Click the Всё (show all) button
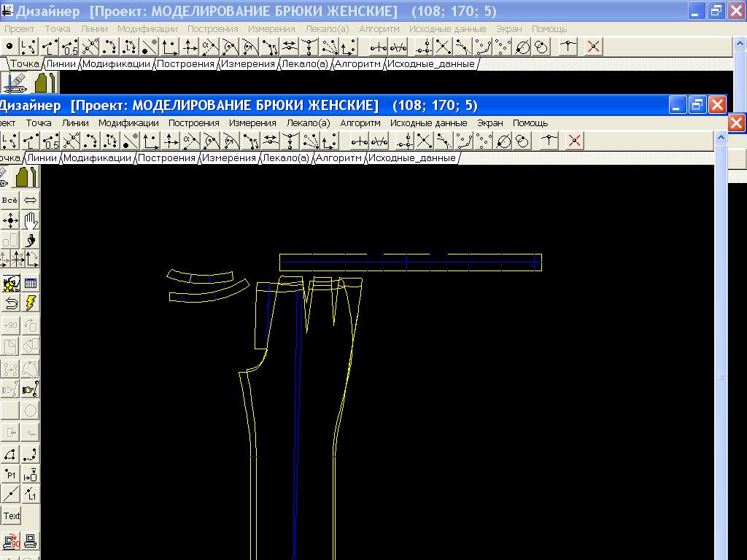747x560 pixels. tap(9, 201)
